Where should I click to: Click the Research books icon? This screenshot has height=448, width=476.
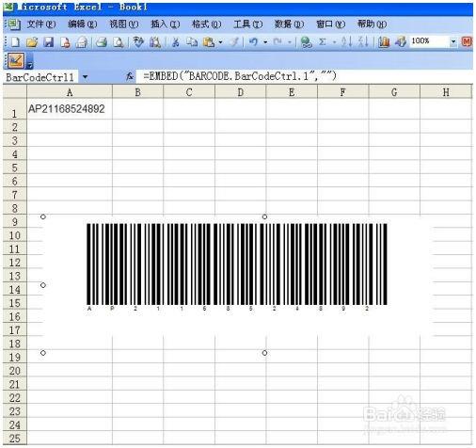[x=155, y=41]
